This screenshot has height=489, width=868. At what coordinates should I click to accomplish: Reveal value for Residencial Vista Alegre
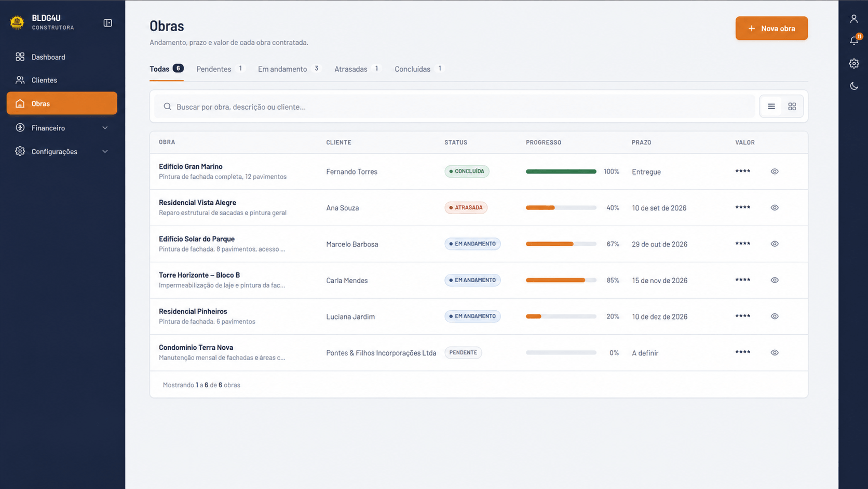775,208
